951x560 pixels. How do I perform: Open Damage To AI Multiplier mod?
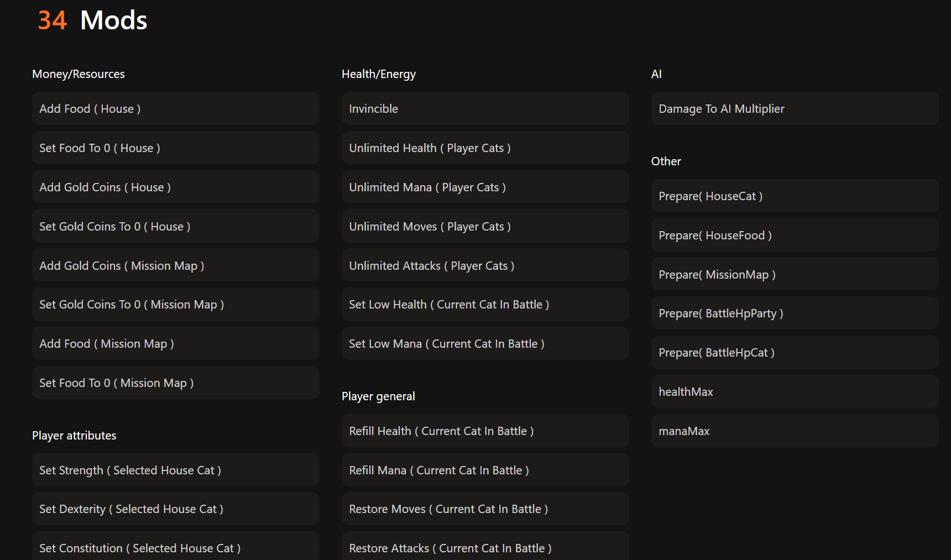tap(794, 109)
